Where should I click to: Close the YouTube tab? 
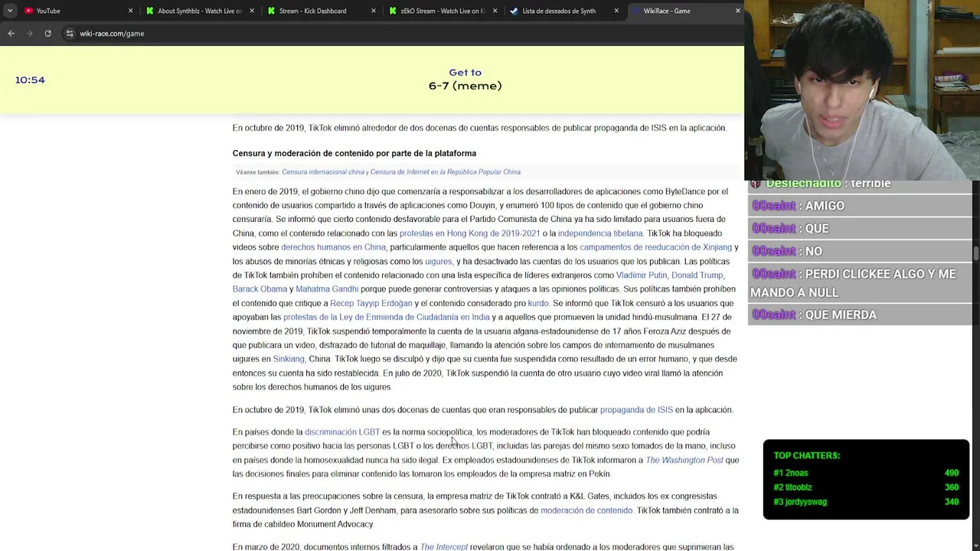point(130,11)
